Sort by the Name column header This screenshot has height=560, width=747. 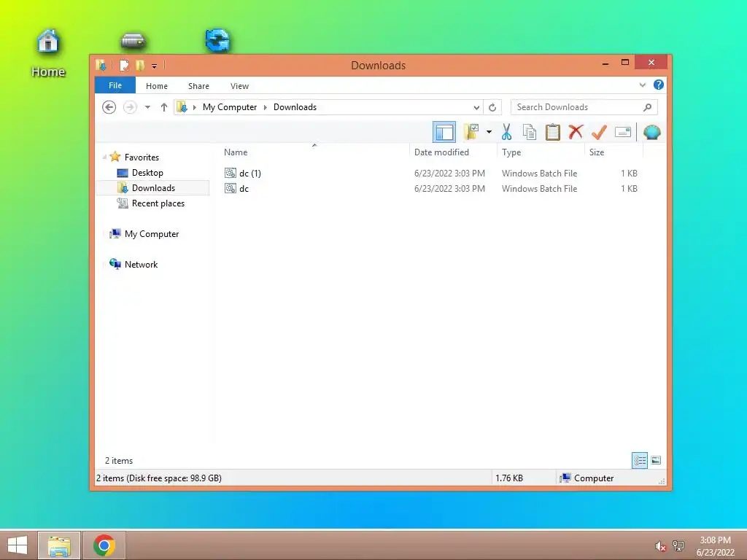coord(314,152)
